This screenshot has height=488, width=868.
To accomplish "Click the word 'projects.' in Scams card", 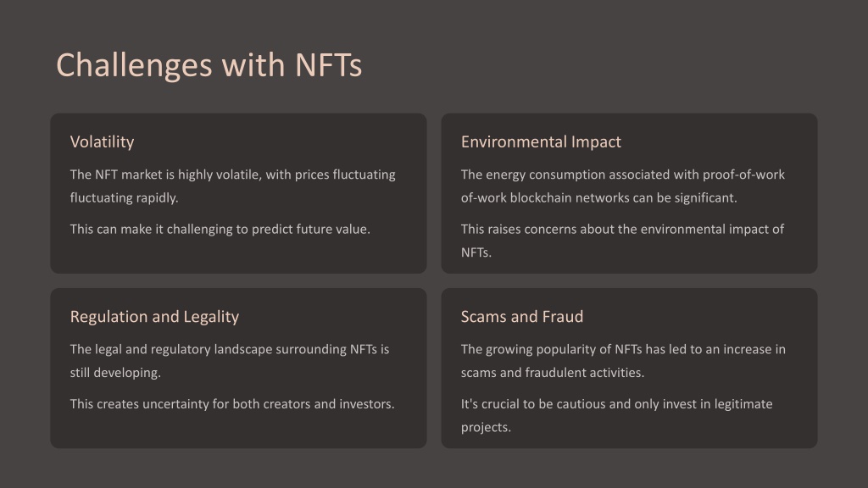I will (486, 427).
